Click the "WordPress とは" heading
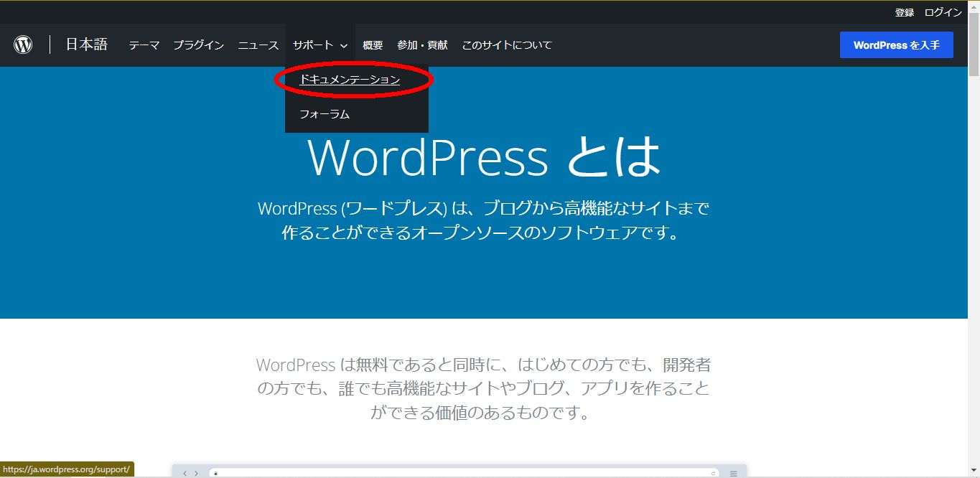 [484, 156]
